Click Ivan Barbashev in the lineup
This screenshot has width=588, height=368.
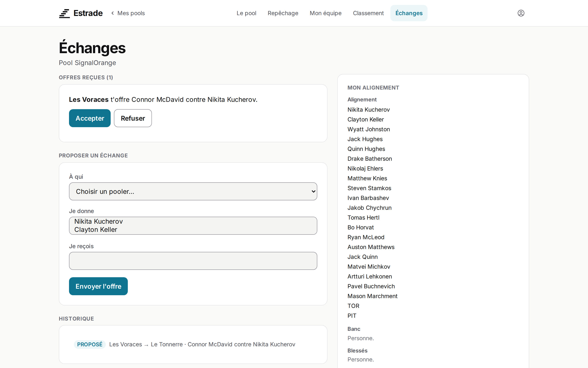pyautogui.click(x=368, y=198)
